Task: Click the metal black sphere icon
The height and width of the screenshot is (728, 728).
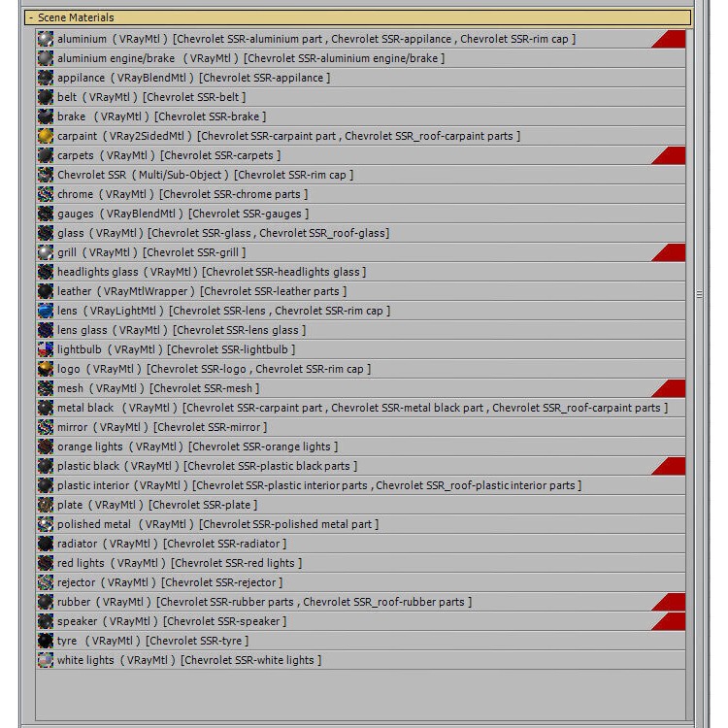Action: [46, 408]
